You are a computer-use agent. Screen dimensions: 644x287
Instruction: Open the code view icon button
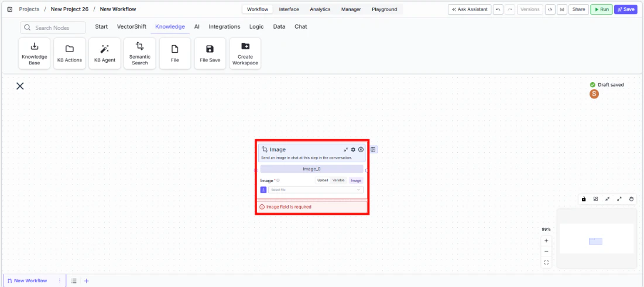550,9
